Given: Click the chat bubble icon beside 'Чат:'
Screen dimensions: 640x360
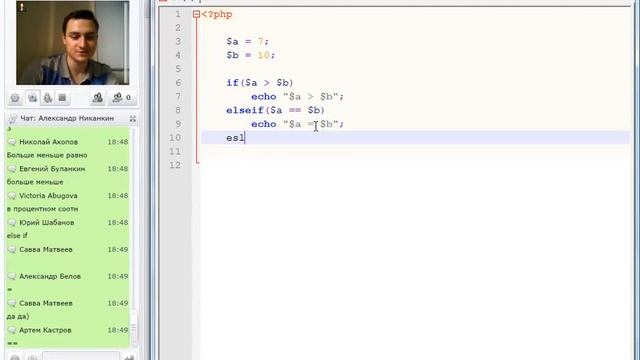Looking at the screenshot, I should point(13,118).
